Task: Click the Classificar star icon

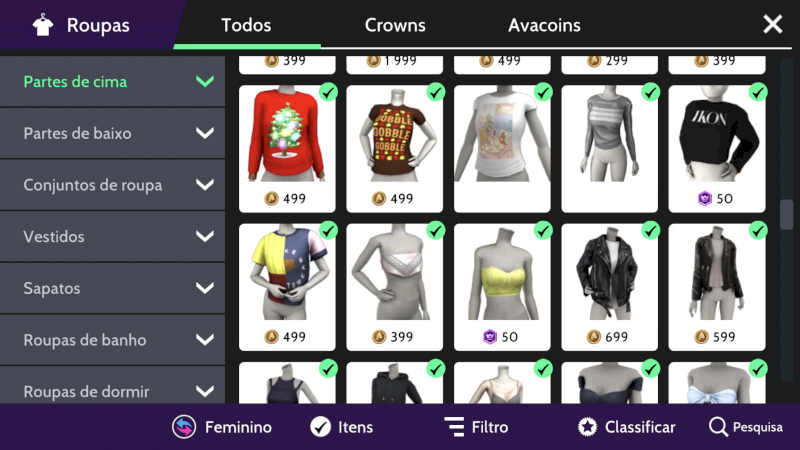Action: [x=587, y=427]
